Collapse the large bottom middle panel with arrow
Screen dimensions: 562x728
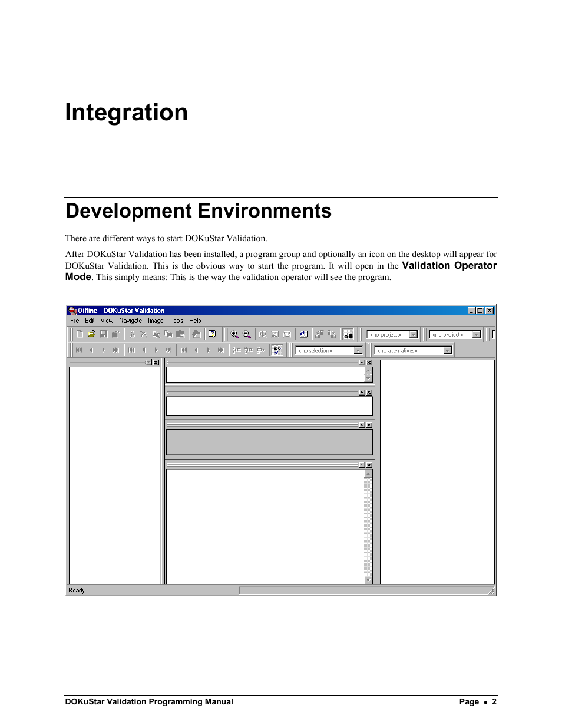click(x=362, y=465)
